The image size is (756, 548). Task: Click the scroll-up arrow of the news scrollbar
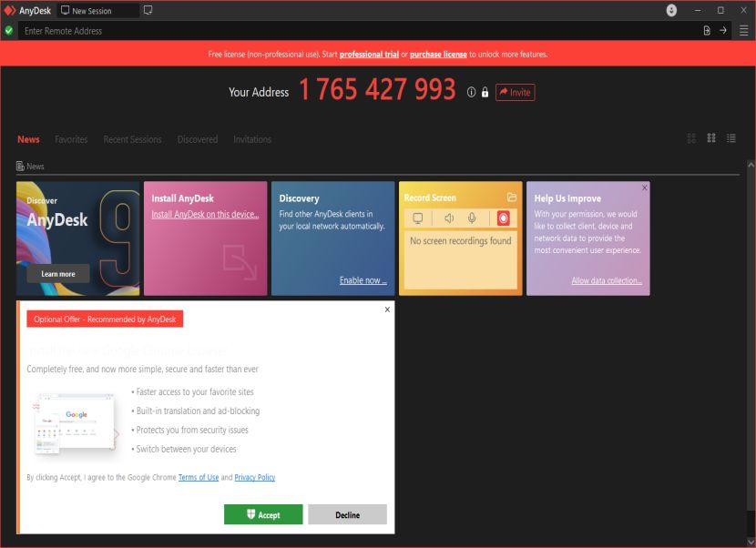coord(751,165)
